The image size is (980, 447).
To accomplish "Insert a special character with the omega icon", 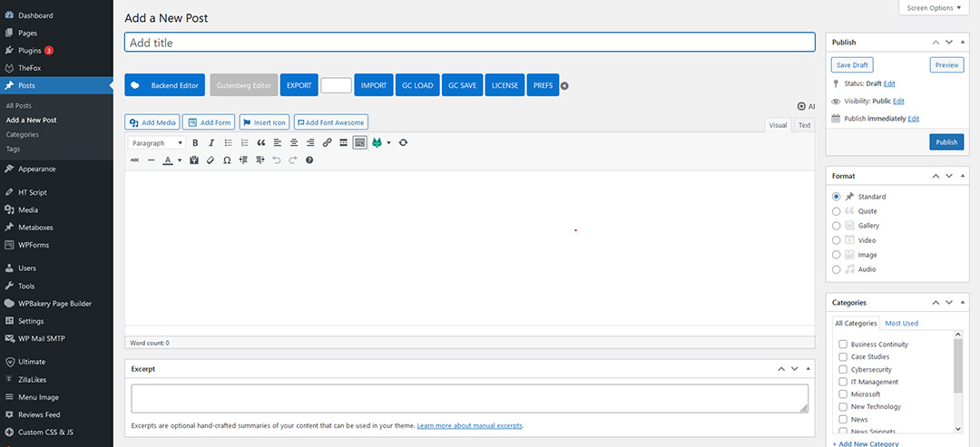I will pyautogui.click(x=227, y=160).
